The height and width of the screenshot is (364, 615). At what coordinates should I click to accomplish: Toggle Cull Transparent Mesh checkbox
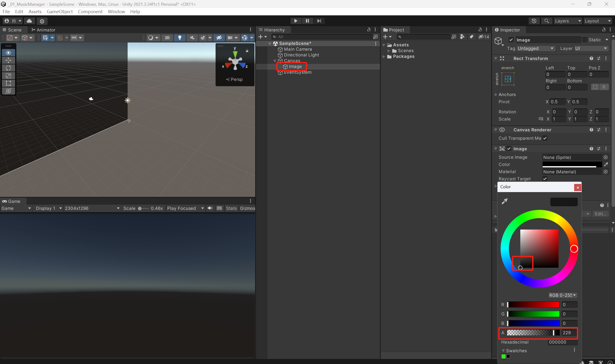(545, 138)
